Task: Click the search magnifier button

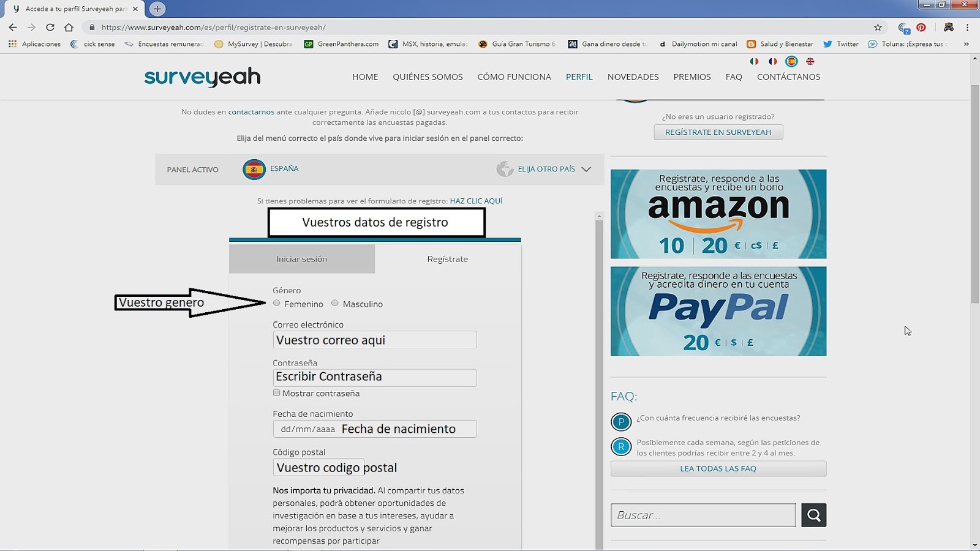Action: [813, 515]
